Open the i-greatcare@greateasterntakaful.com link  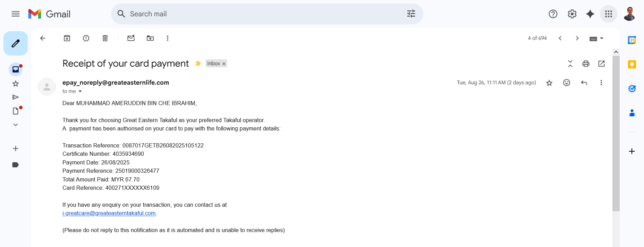pyautogui.click(x=109, y=213)
